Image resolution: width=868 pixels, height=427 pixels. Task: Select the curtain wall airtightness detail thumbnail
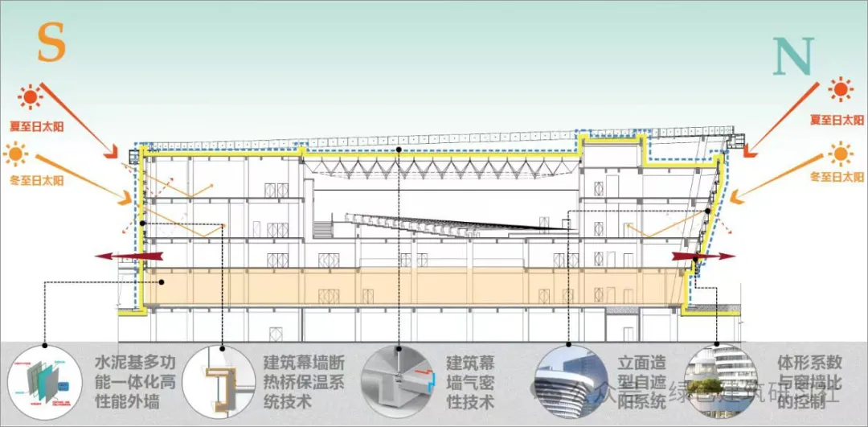coord(397,380)
